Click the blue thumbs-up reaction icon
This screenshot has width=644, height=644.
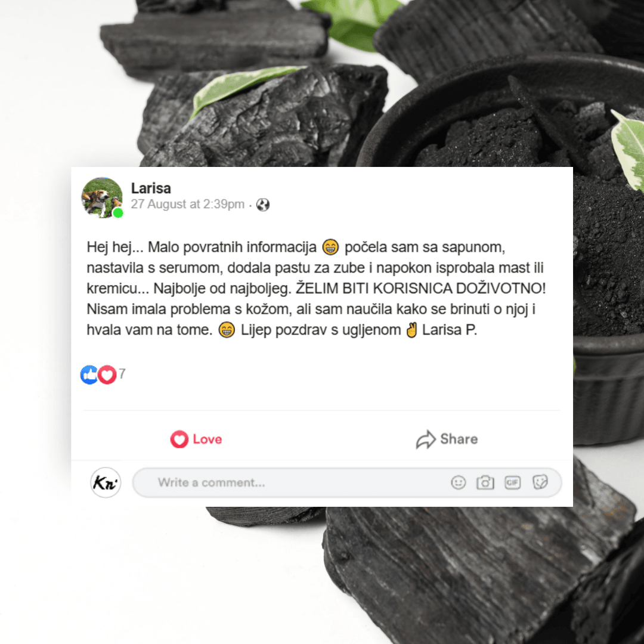89,374
